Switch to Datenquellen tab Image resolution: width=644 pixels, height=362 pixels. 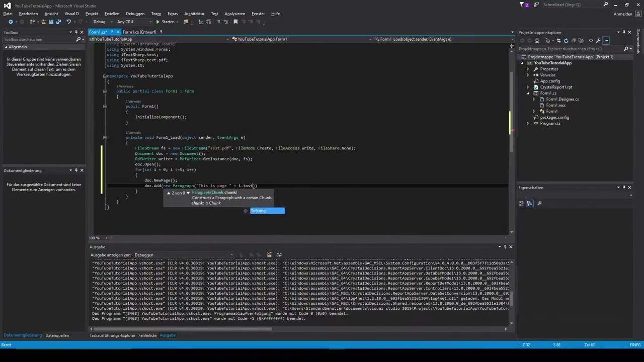tap(57, 335)
